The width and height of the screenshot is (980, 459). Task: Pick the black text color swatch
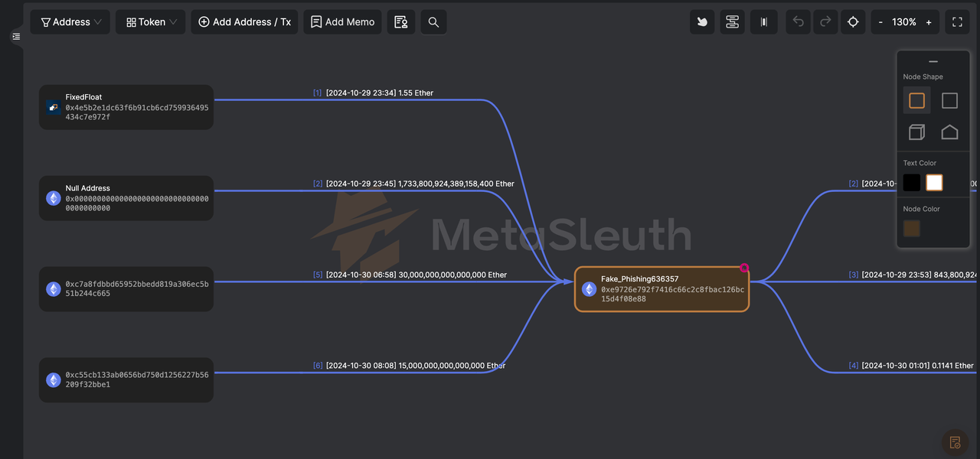pos(911,182)
